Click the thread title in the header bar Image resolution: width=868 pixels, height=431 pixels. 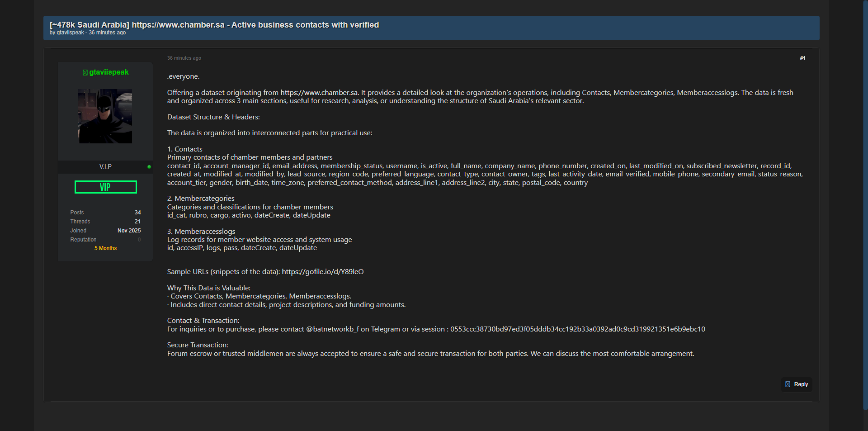(214, 25)
